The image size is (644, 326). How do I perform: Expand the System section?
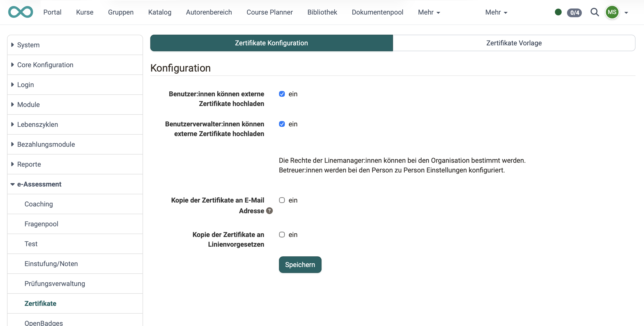(28, 45)
